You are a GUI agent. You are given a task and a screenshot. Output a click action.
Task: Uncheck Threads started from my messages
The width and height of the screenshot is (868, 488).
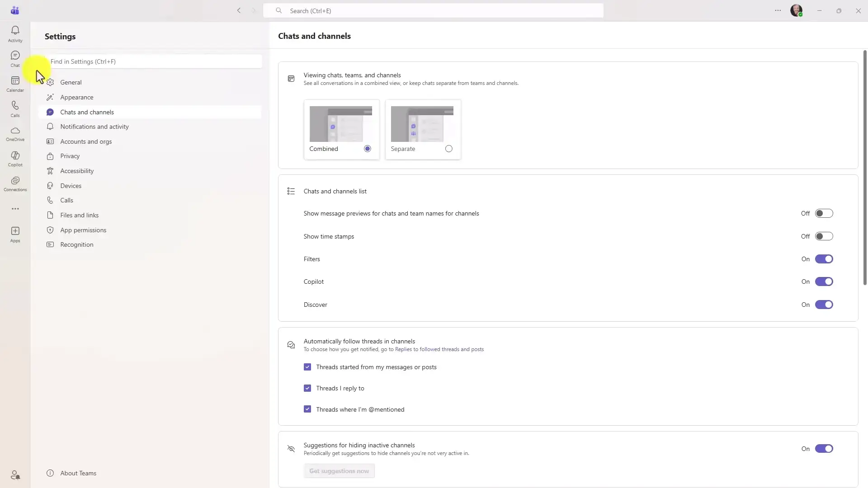(307, 367)
